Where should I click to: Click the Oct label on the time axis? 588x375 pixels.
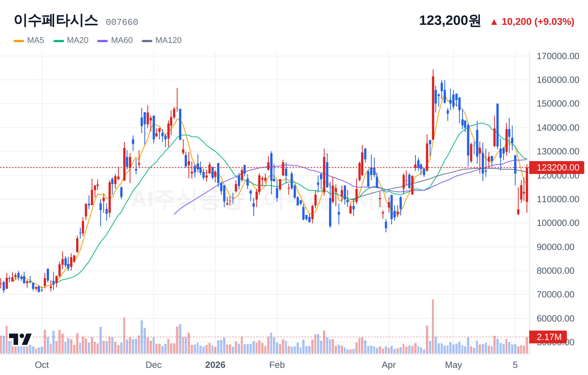[42, 365]
